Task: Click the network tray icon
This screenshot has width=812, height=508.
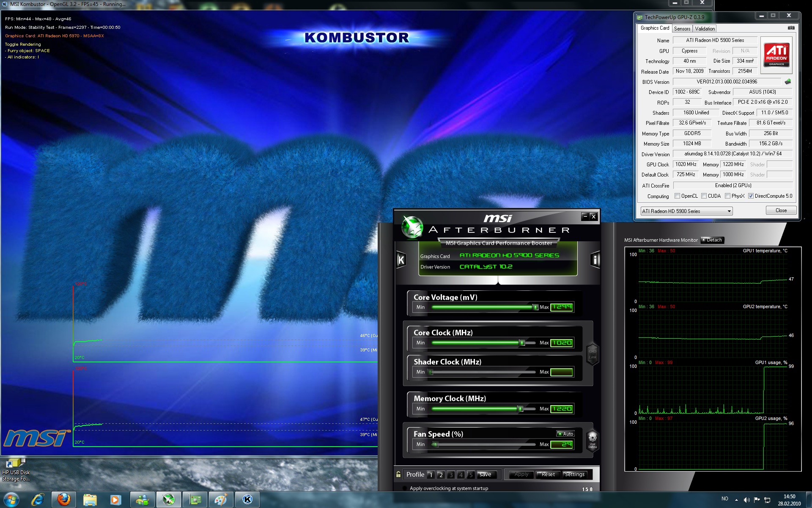Action: click(767, 500)
